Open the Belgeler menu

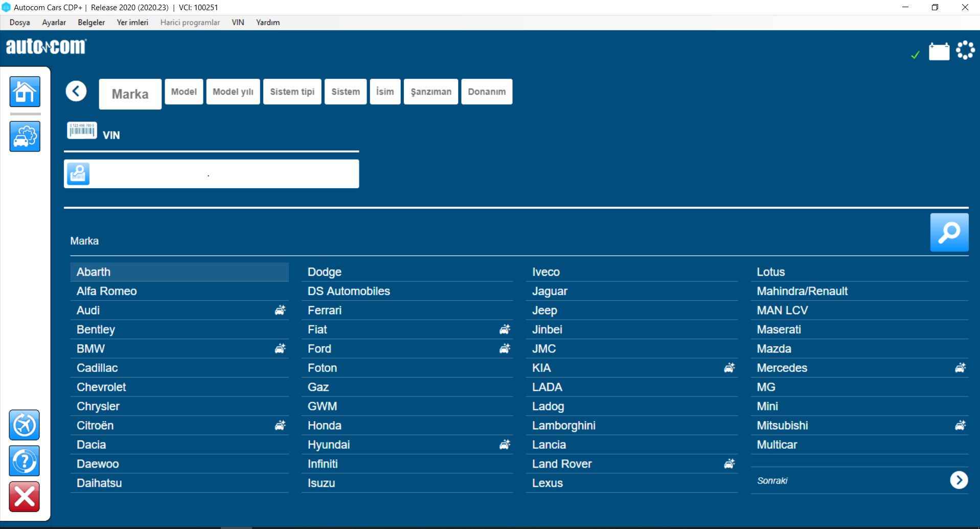[x=91, y=23]
